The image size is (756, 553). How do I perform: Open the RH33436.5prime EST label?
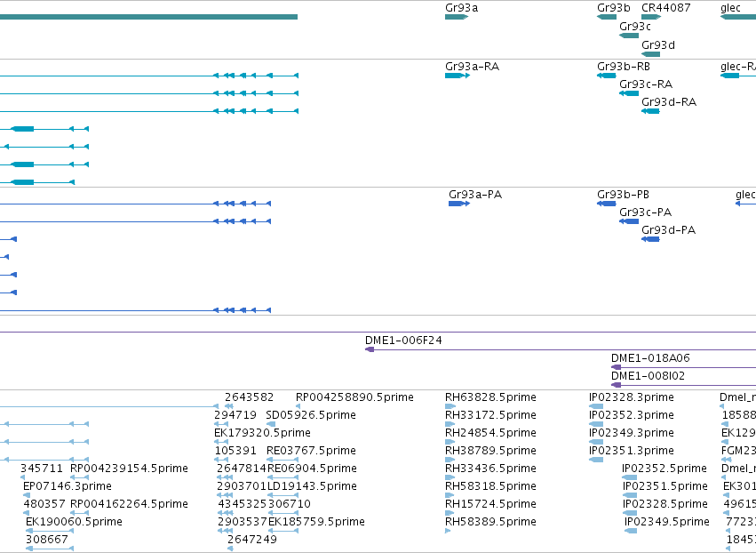[x=490, y=469]
